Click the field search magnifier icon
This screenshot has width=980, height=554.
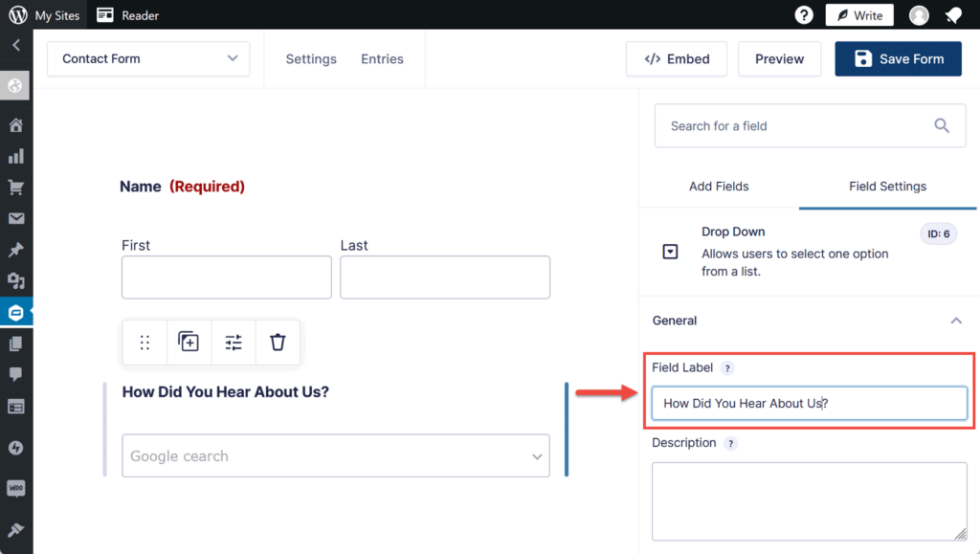941,125
